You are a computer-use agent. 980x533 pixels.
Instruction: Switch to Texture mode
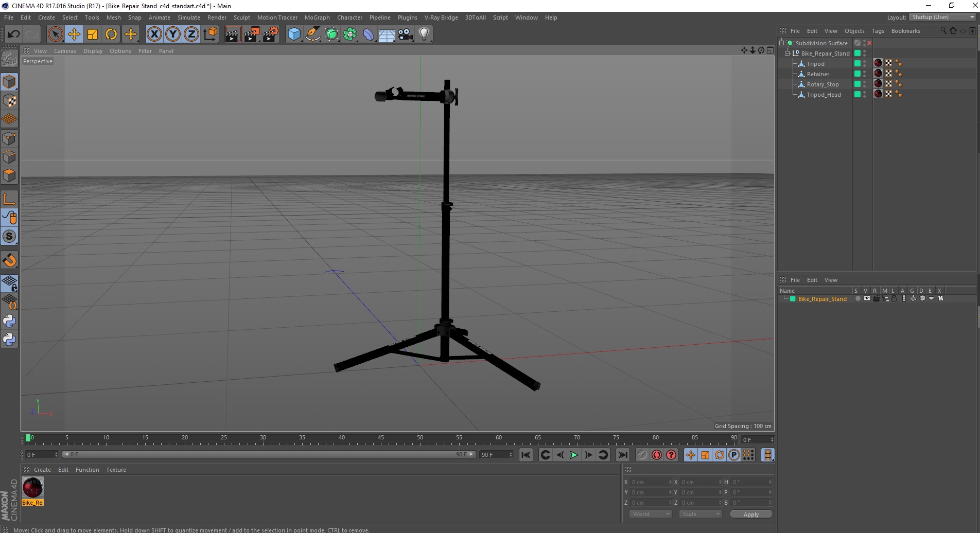click(9, 101)
